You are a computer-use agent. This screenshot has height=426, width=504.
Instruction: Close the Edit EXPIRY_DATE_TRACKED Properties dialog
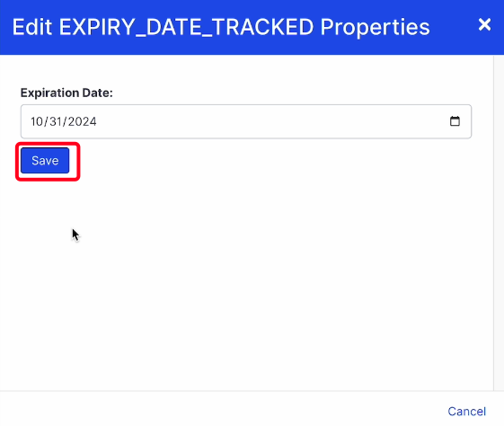484,24
